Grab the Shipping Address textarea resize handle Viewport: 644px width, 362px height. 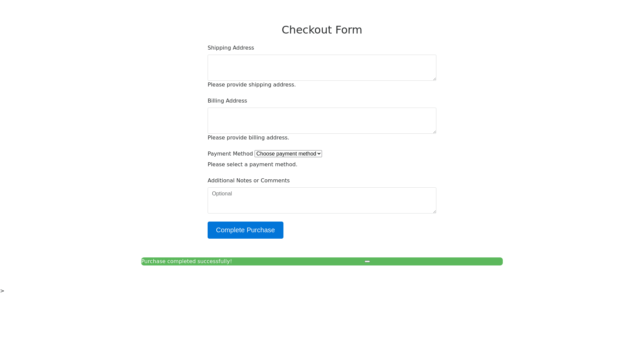click(x=434, y=79)
